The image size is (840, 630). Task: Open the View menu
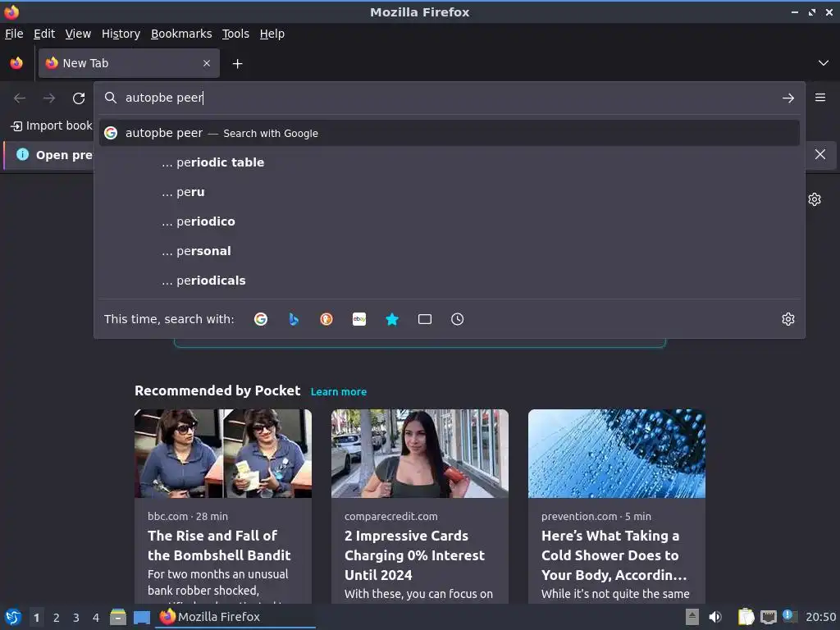click(78, 34)
